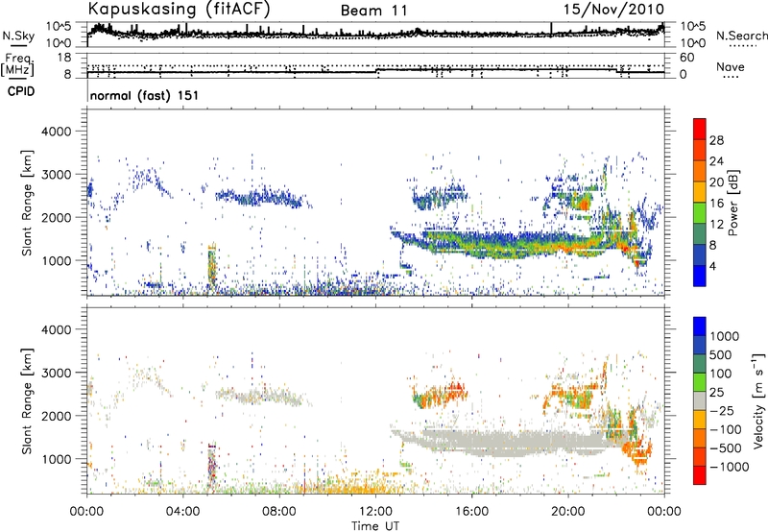Click the '16' value on Power color bar

(716, 204)
